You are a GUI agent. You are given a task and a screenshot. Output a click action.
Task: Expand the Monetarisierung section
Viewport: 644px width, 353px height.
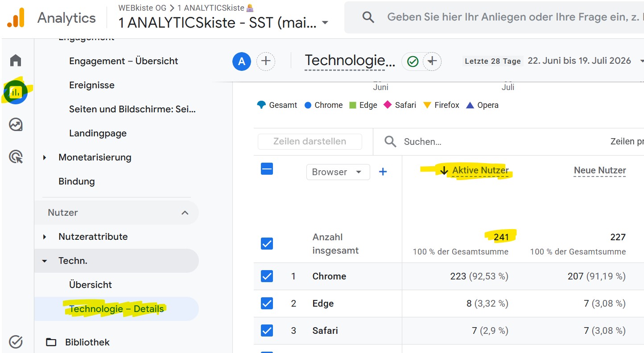click(x=45, y=157)
